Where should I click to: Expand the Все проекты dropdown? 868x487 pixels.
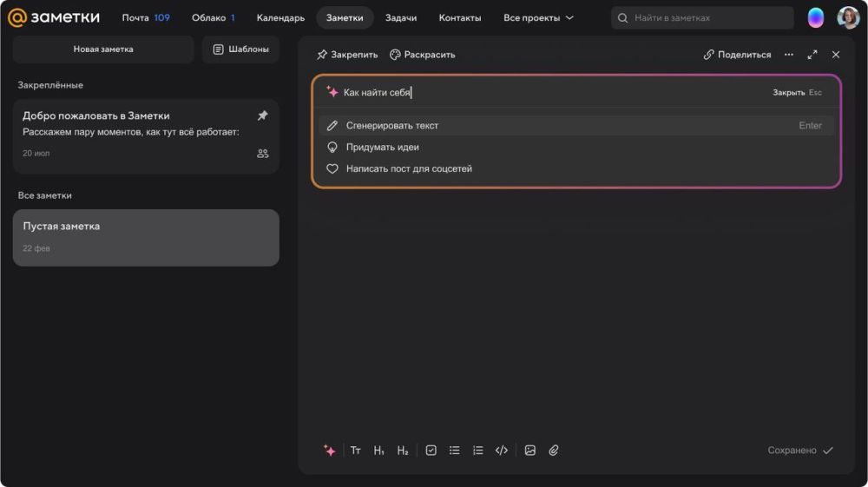coord(538,18)
